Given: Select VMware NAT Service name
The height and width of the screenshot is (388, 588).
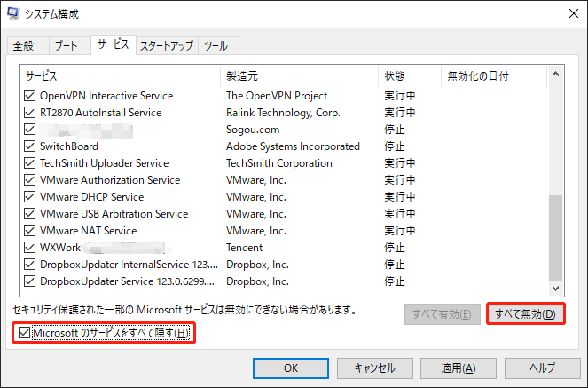Looking at the screenshot, I should tap(88, 231).
